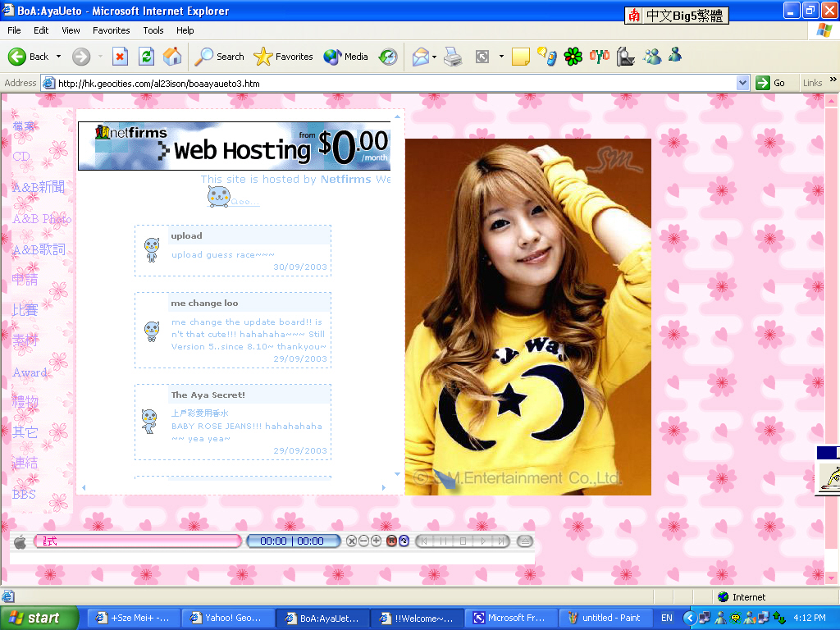
Task: Open the A&B歌詞 sidebar link
Action: (x=39, y=249)
